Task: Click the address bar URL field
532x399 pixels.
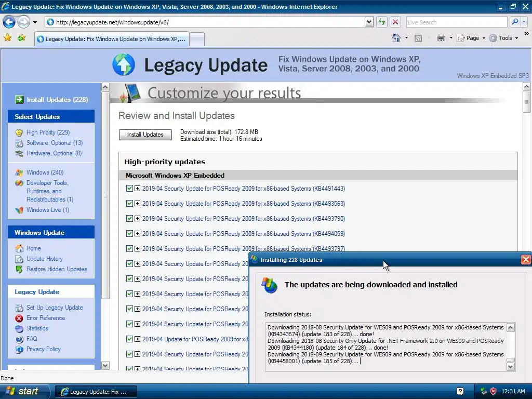Action: 209,22
